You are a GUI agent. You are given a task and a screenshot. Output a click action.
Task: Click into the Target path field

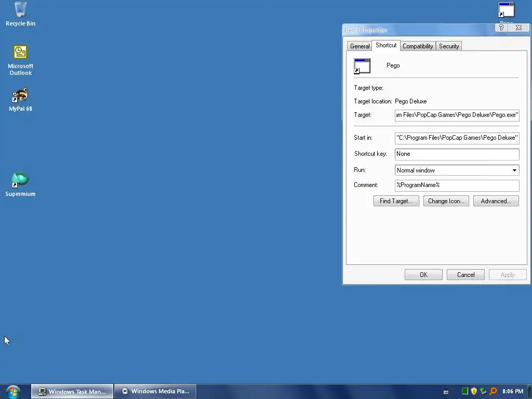(457, 115)
